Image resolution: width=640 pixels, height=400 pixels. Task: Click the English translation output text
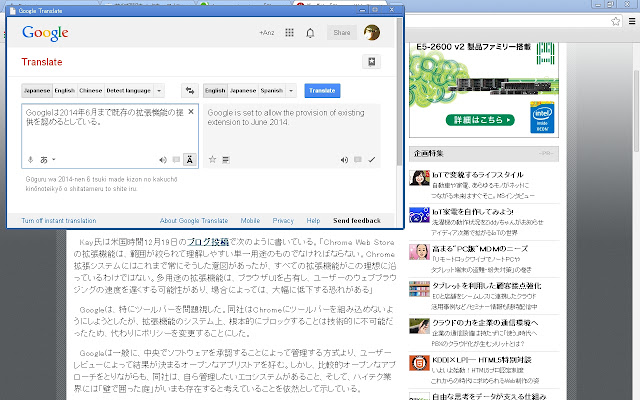coord(286,118)
